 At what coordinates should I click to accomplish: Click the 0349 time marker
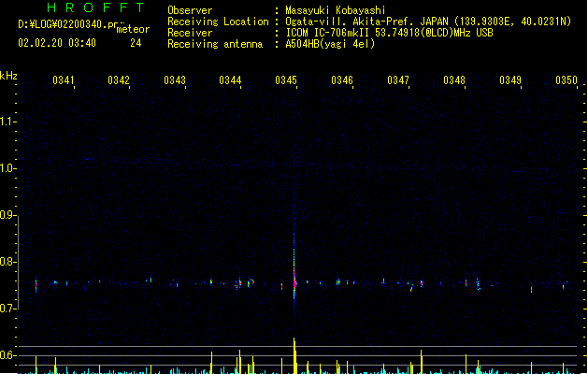pyautogui.click(x=510, y=80)
